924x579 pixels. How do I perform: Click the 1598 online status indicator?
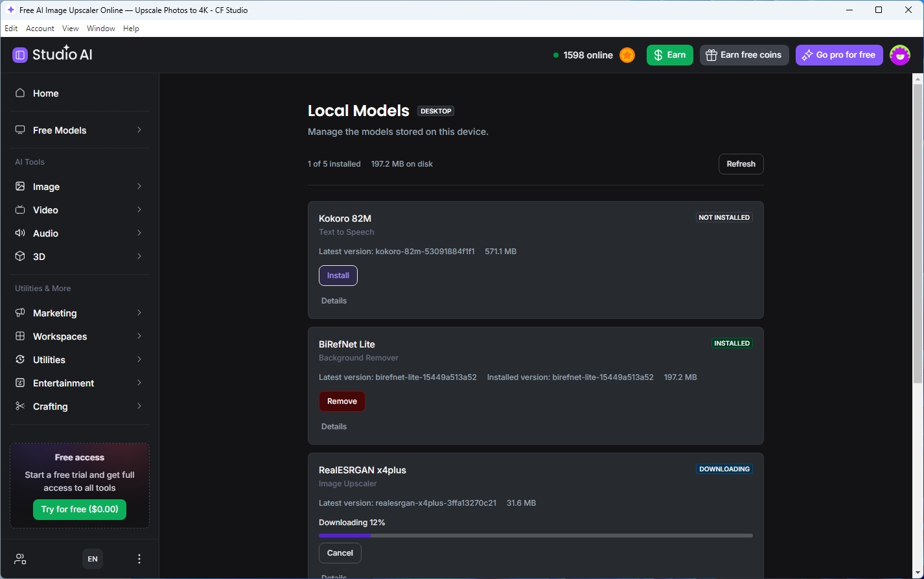click(x=583, y=55)
